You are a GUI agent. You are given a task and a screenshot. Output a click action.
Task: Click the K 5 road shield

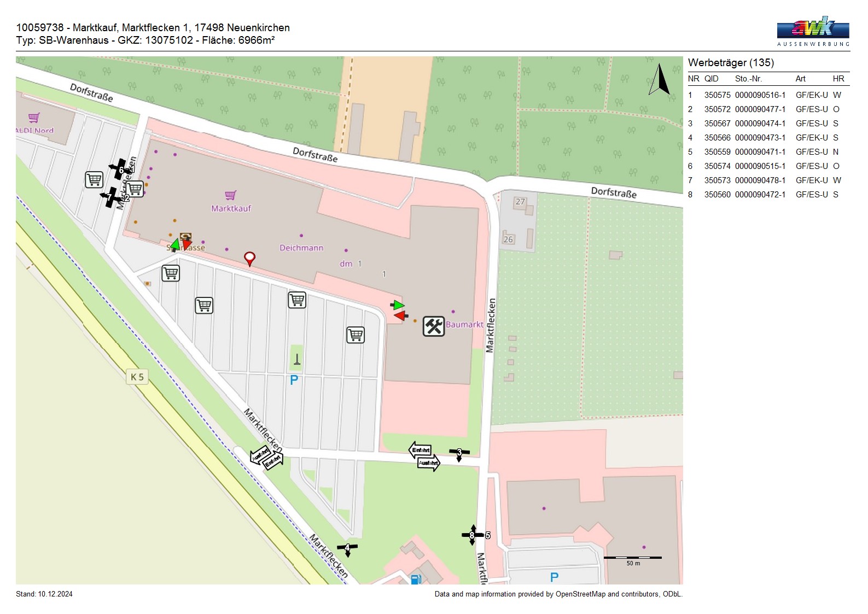click(137, 377)
